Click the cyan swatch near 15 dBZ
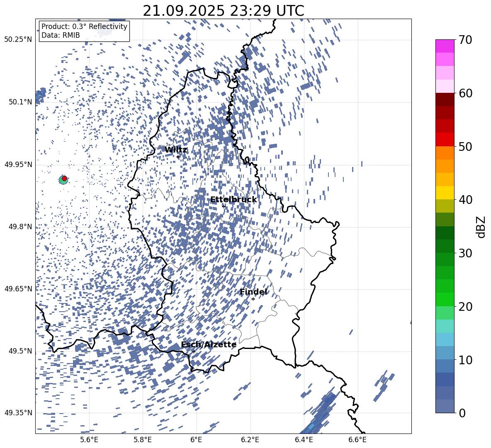 coord(445,326)
